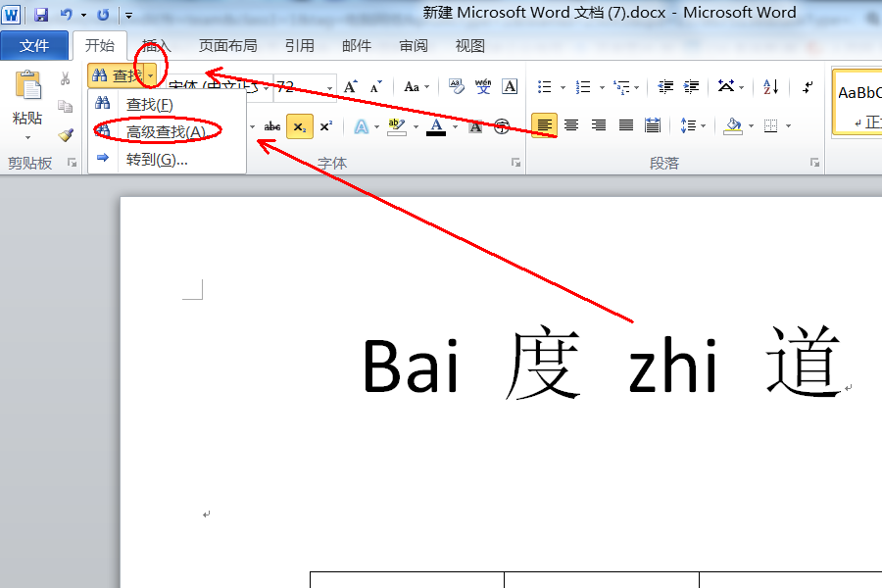
Task: Apply enclosed character circle icon
Action: point(502,126)
